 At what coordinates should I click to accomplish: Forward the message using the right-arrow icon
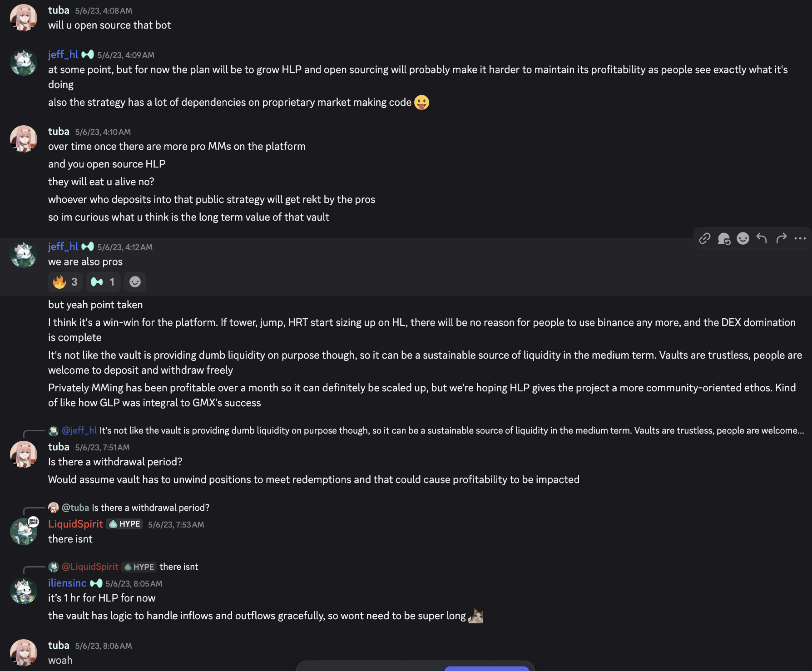[x=781, y=238]
